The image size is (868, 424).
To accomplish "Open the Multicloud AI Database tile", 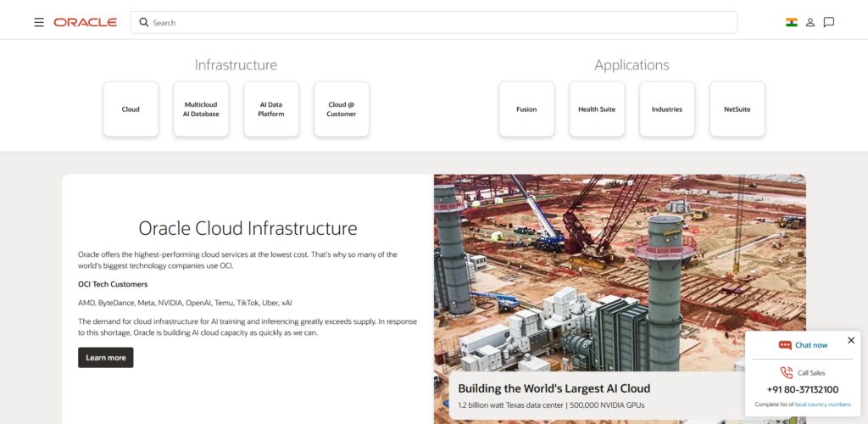I will coord(201,109).
